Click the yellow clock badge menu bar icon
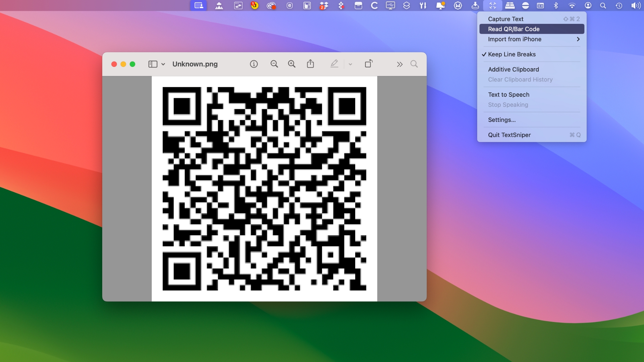Viewport: 644px width, 362px height. (255, 5)
